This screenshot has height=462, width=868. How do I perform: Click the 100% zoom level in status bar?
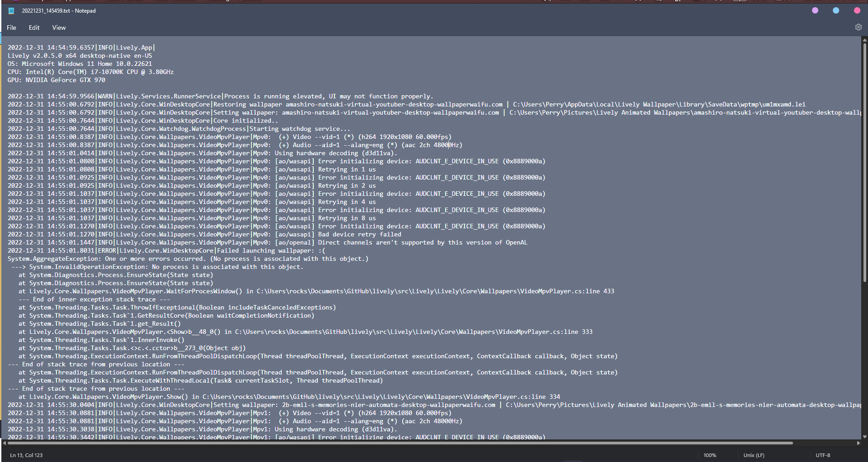click(710, 455)
